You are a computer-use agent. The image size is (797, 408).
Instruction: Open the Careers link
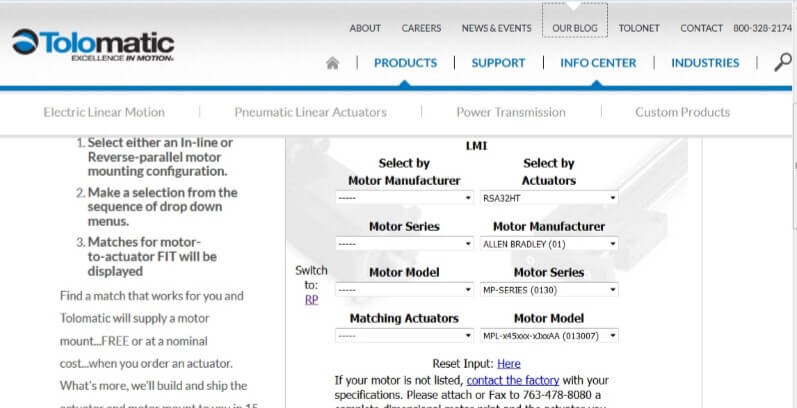click(x=421, y=28)
